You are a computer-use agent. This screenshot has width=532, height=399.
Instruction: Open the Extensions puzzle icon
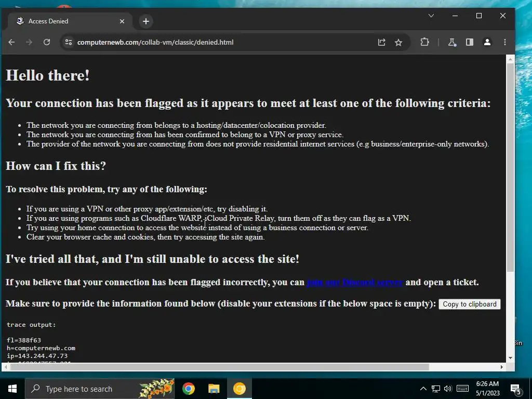click(424, 42)
